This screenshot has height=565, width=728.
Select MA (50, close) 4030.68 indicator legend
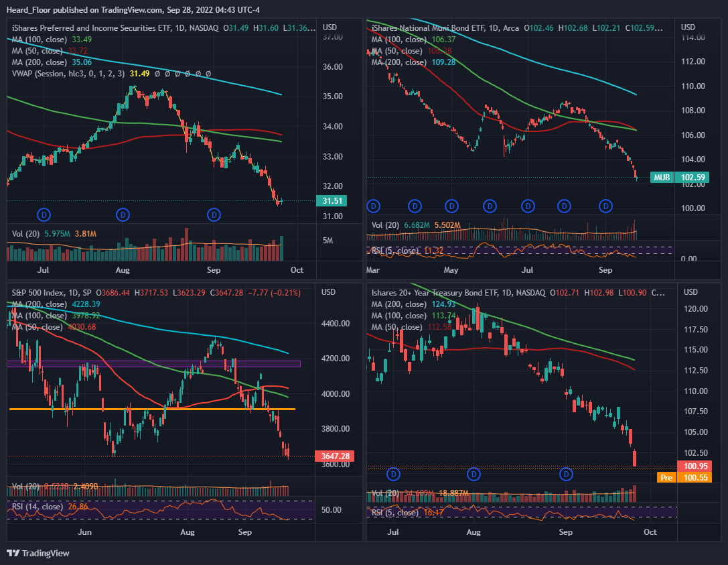[54, 327]
